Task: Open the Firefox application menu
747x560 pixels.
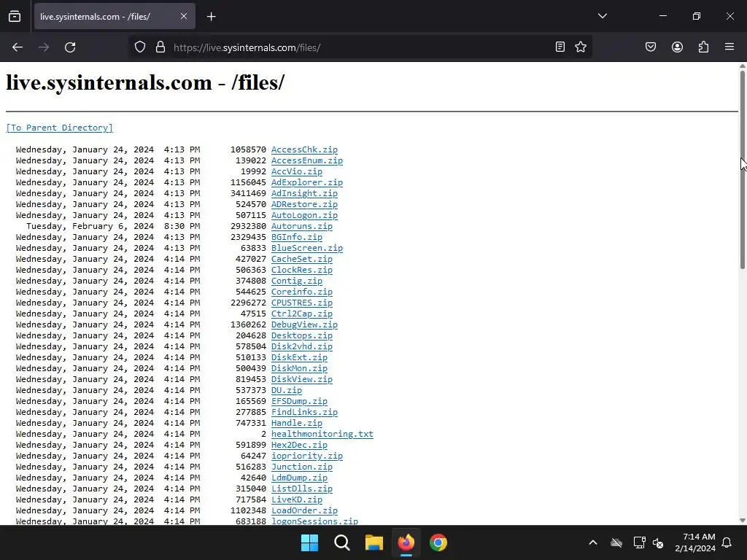Action: pyautogui.click(x=729, y=47)
